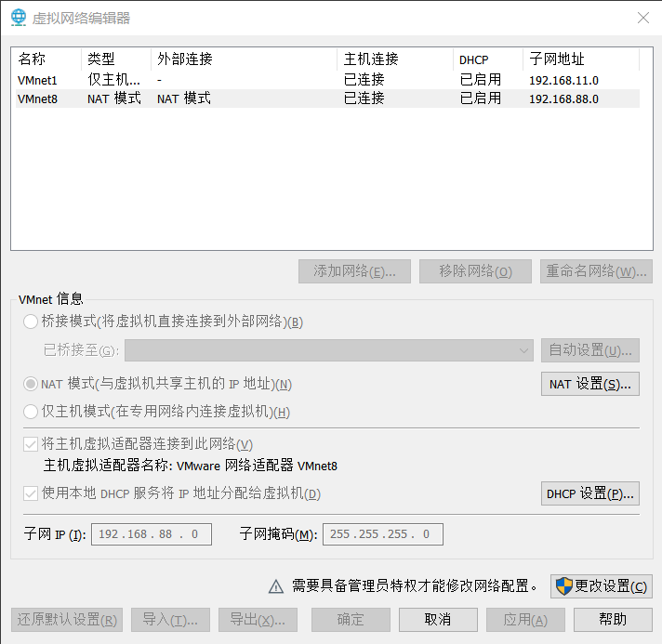Click 主机虚拟适配器名称 label text
Screen dimensions: 662x644
108,466
